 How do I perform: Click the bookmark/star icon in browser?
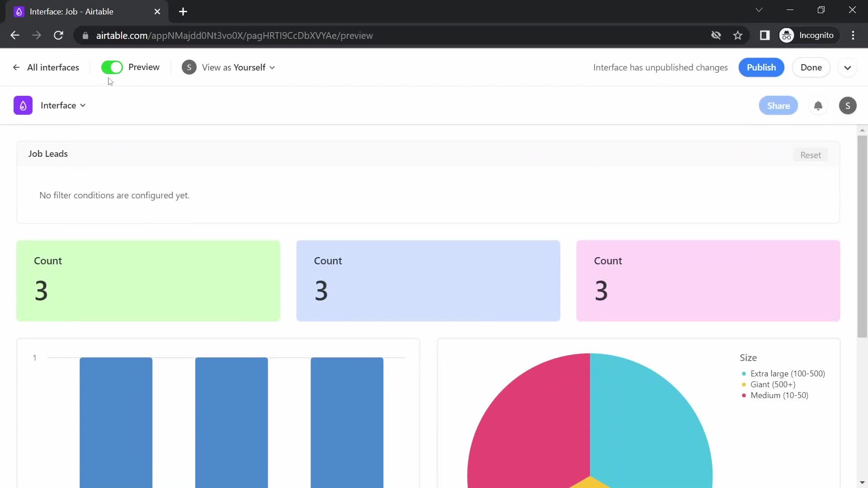pyautogui.click(x=738, y=35)
